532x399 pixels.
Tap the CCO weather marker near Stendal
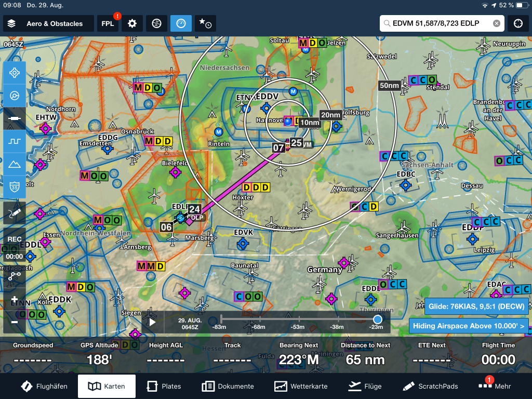(x=422, y=80)
